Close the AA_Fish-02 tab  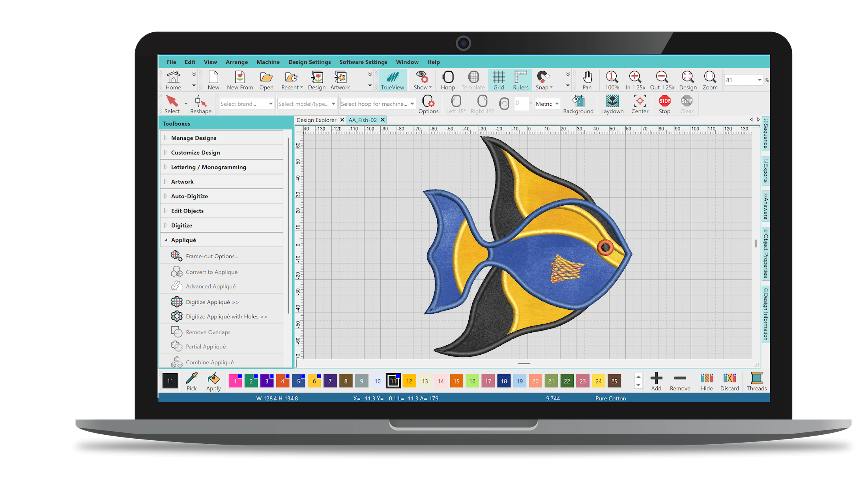click(382, 120)
